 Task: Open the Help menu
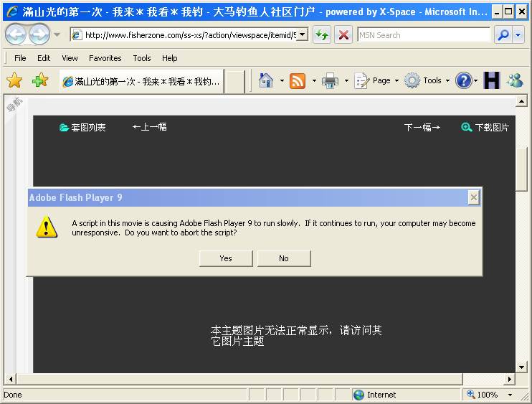pos(170,58)
